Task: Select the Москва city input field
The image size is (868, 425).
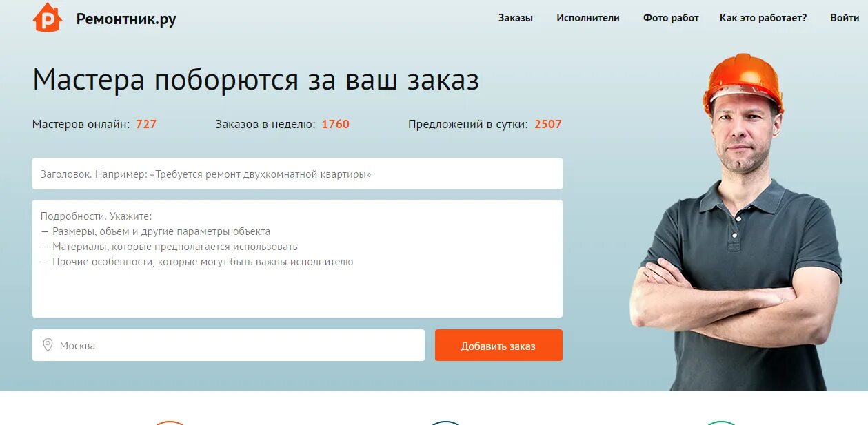Action: (228, 345)
